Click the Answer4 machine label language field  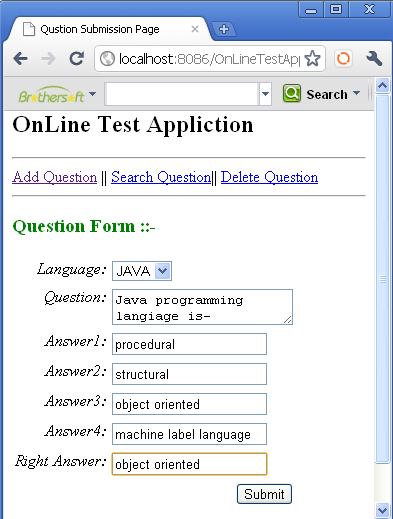[189, 434]
